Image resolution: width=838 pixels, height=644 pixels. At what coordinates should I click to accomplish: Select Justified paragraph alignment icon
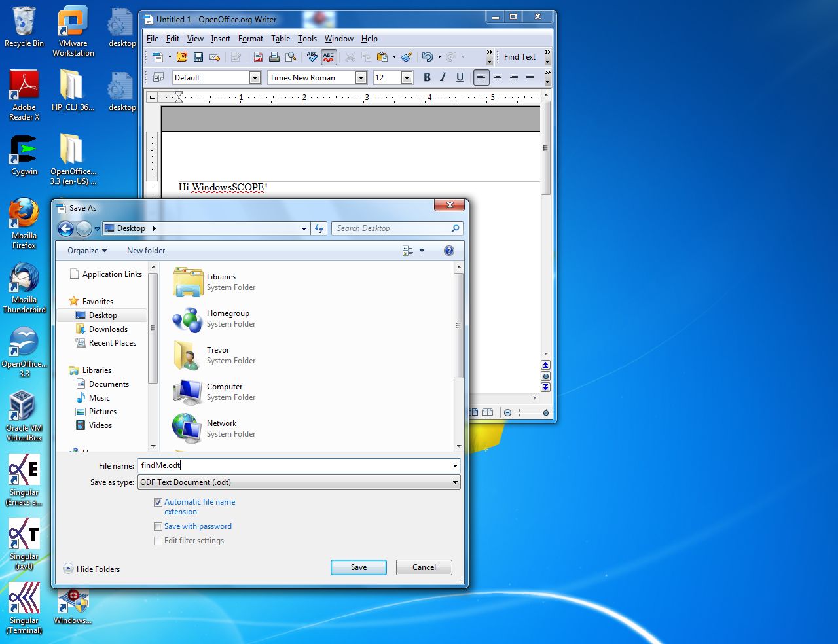(530, 77)
